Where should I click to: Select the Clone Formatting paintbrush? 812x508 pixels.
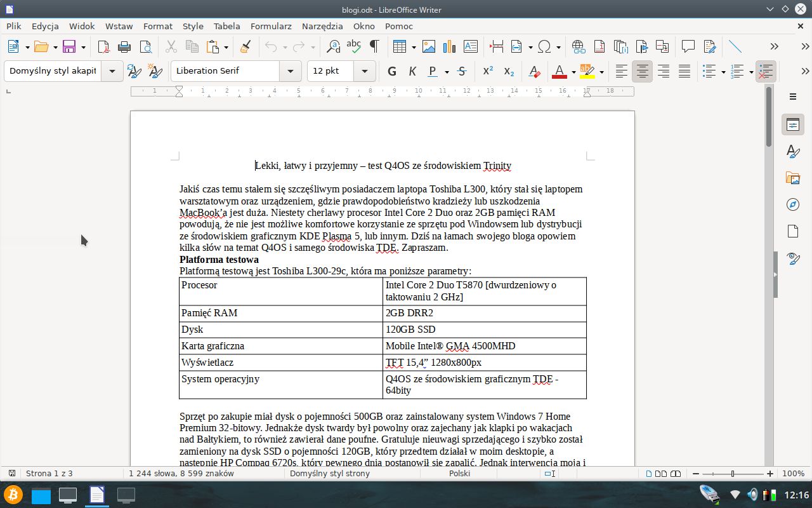point(246,46)
